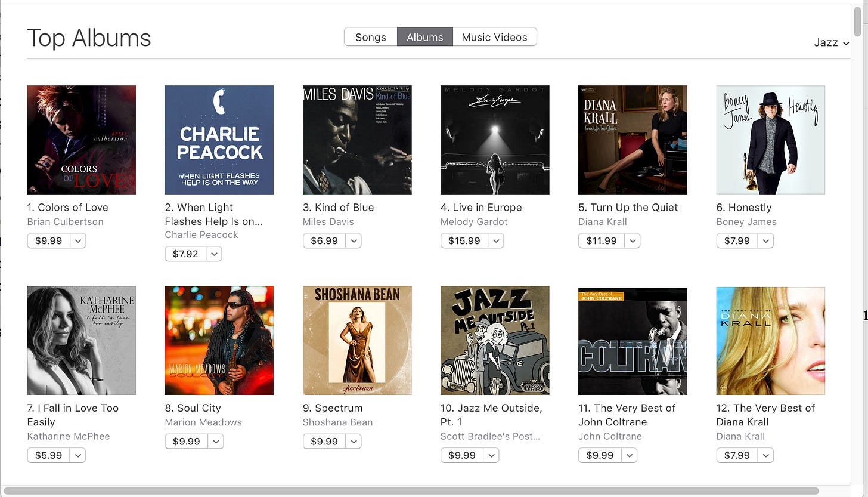Visit artist Boney James
The height and width of the screenshot is (497, 868).
pyautogui.click(x=746, y=222)
